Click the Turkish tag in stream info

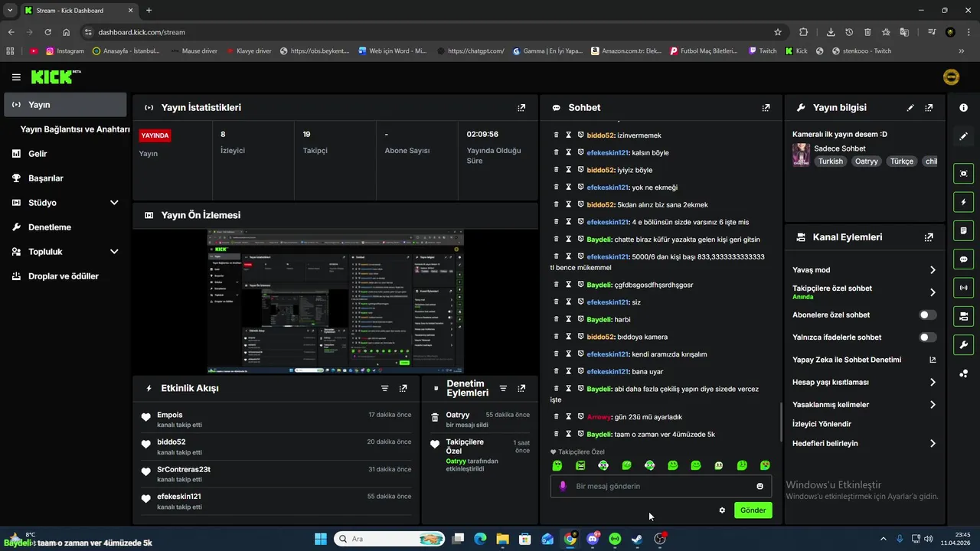click(x=830, y=161)
